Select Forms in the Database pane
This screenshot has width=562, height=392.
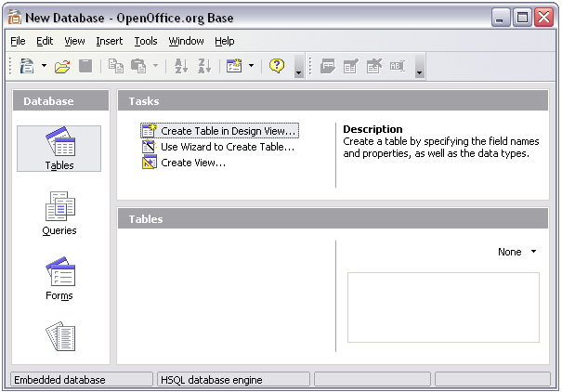59,279
